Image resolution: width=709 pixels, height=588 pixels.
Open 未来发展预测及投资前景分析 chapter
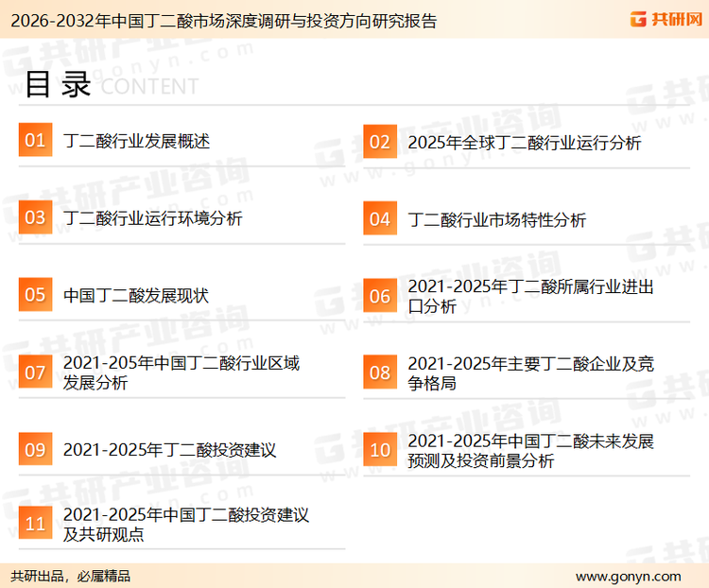[x=530, y=451]
